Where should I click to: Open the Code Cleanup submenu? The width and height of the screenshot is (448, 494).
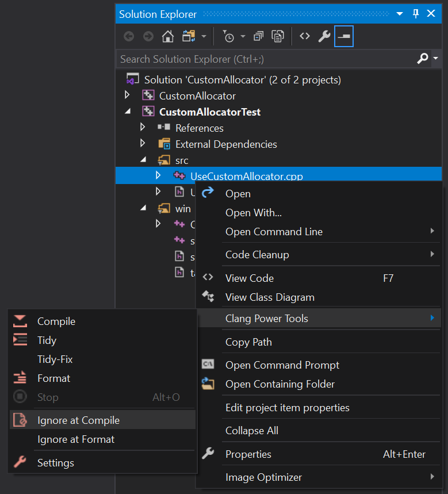click(x=318, y=255)
